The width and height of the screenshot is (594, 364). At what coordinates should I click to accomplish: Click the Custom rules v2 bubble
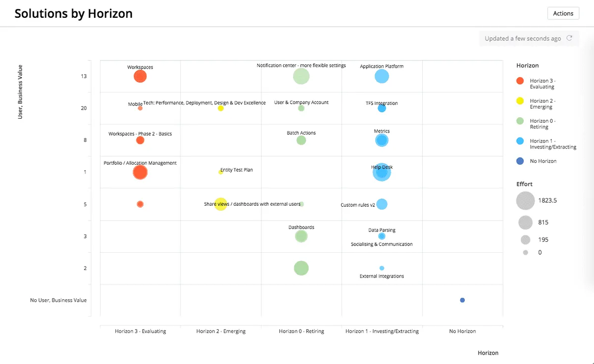pyautogui.click(x=382, y=204)
